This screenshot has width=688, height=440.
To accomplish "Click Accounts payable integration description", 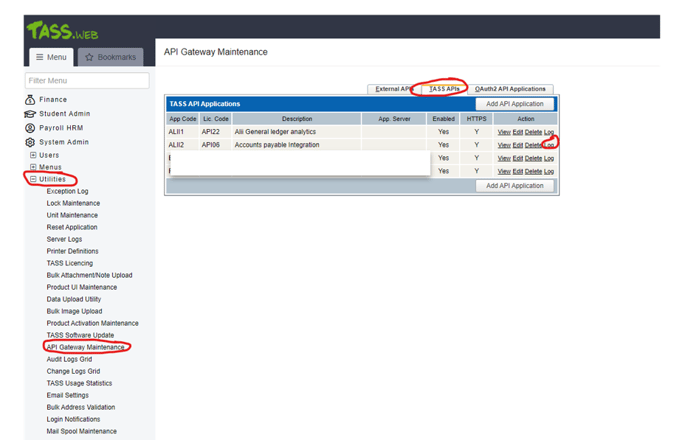I will click(x=277, y=145).
